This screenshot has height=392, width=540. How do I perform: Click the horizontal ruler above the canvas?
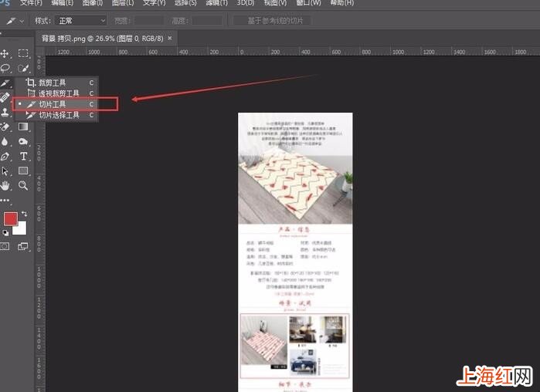point(292,52)
